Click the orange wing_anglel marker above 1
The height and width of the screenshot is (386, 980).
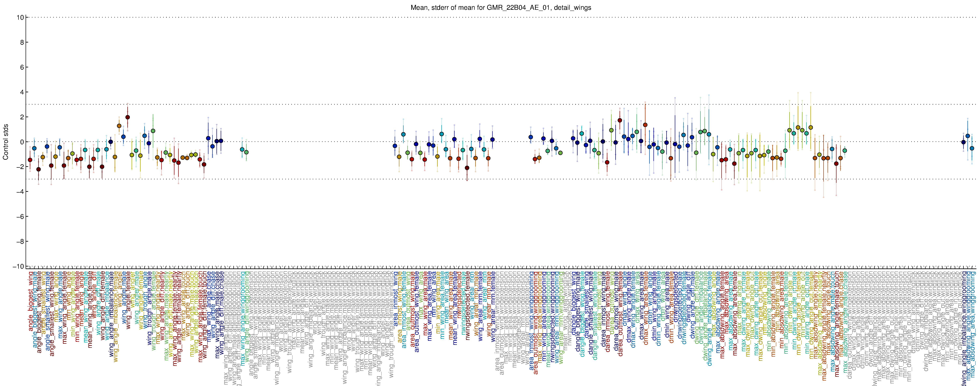tap(119, 126)
